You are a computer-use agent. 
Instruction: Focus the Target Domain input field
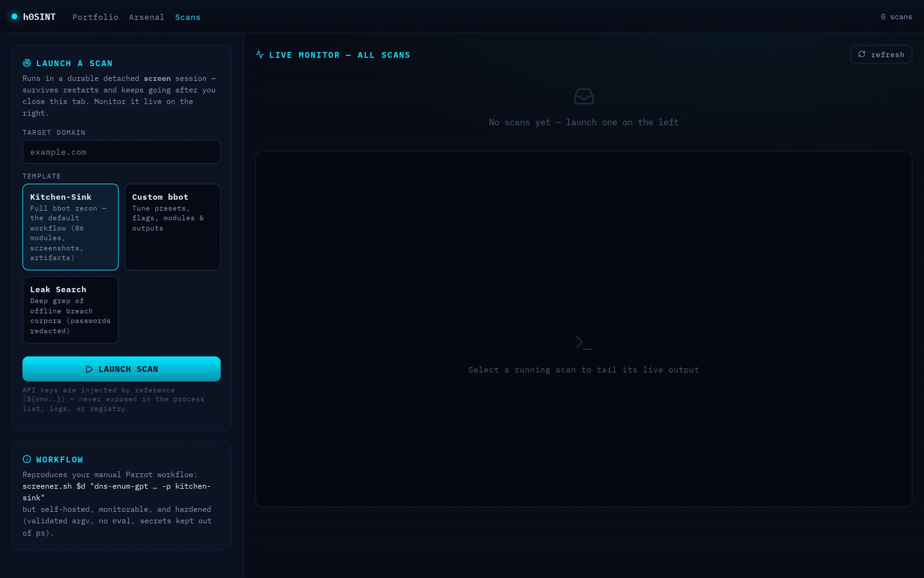(121, 152)
